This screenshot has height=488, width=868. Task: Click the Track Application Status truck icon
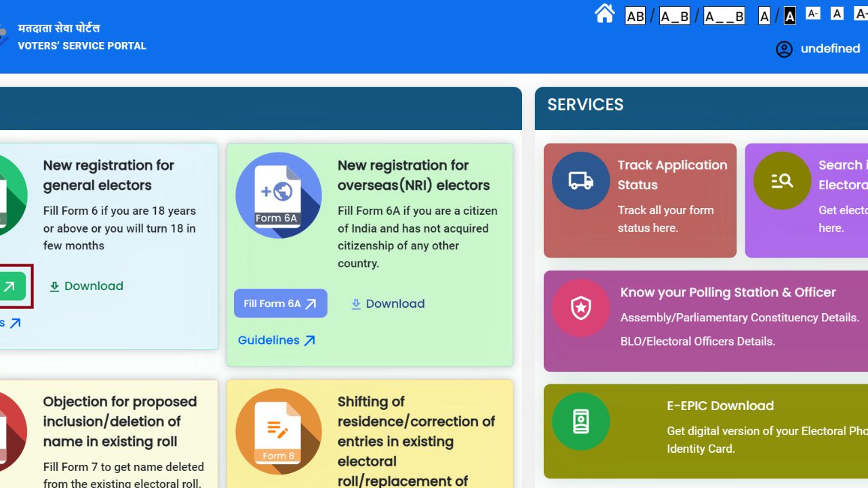(580, 180)
